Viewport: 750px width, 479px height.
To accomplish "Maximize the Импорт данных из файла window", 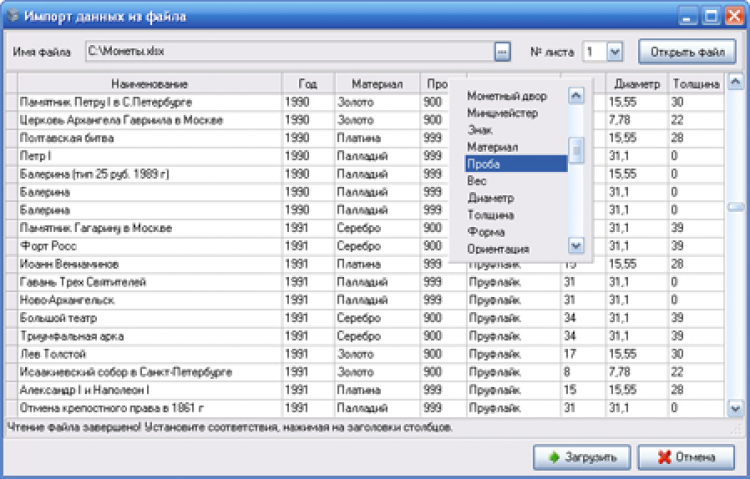I will pos(711,16).
